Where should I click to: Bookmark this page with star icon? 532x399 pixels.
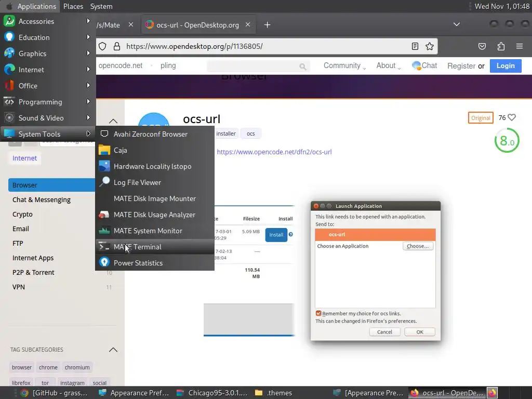coord(430,46)
